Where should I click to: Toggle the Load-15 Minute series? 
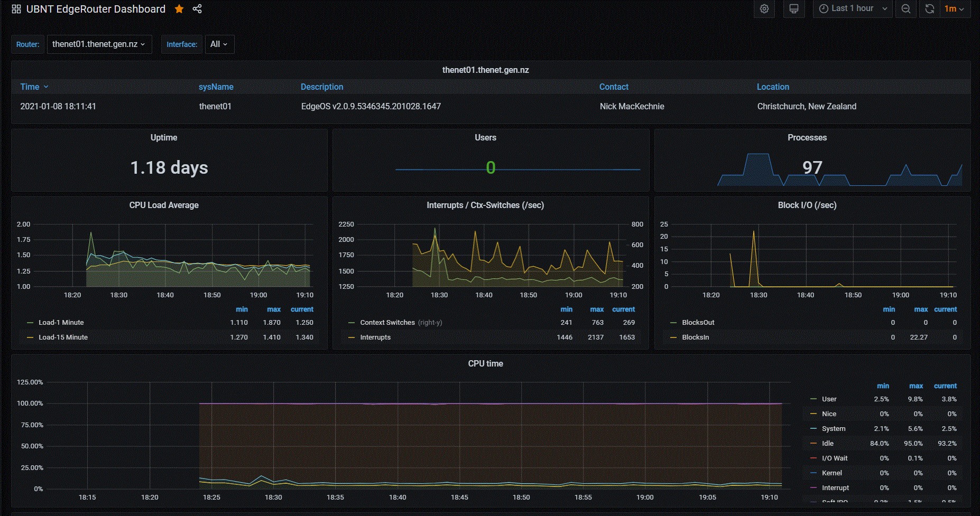[x=63, y=337]
